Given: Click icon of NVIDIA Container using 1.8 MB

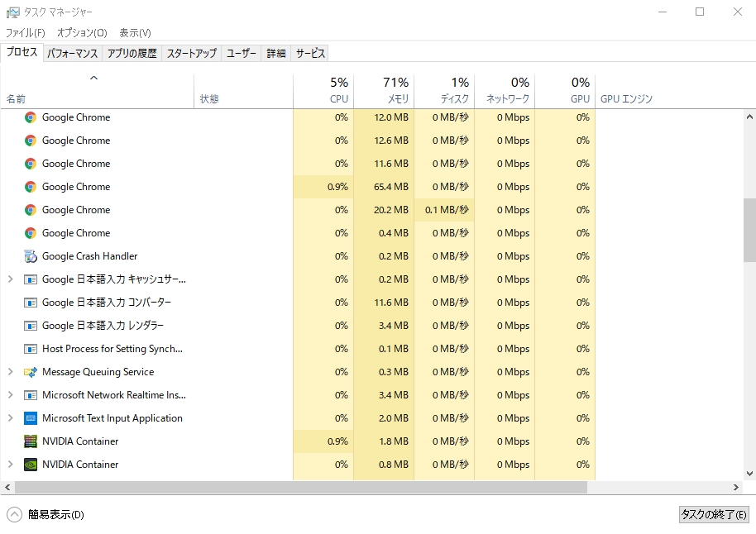Looking at the screenshot, I should (x=31, y=441).
